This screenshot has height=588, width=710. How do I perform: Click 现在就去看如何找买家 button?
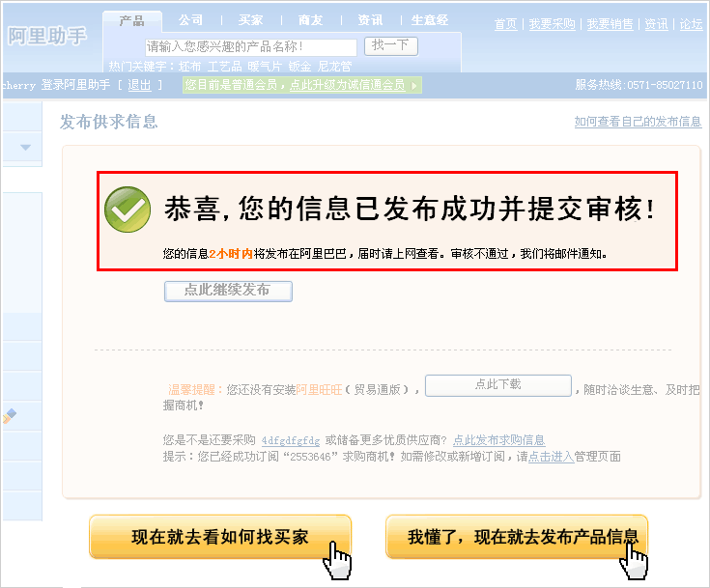tap(220, 537)
